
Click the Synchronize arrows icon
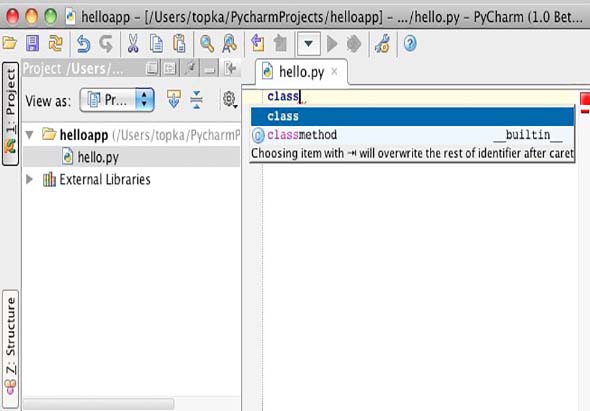(x=55, y=44)
